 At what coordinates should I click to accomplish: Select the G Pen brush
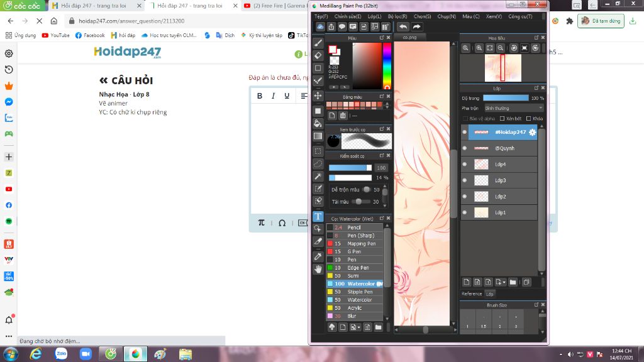pyautogui.click(x=355, y=251)
